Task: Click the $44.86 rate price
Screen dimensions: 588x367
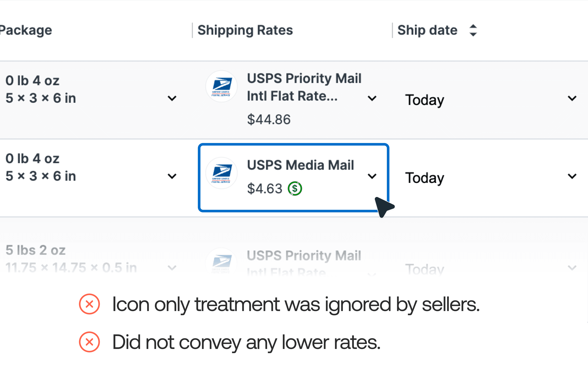Action: click(269, 119)
